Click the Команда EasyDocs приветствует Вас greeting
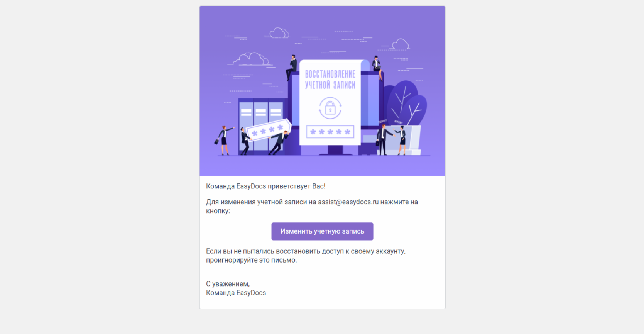Viewport: 644px width, 334px height. point(266,186)
